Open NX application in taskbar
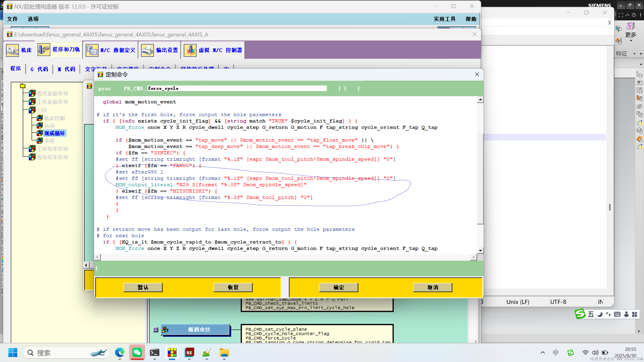Image resolution: width=644 pixels, height=362 pixels. [189, 352]
